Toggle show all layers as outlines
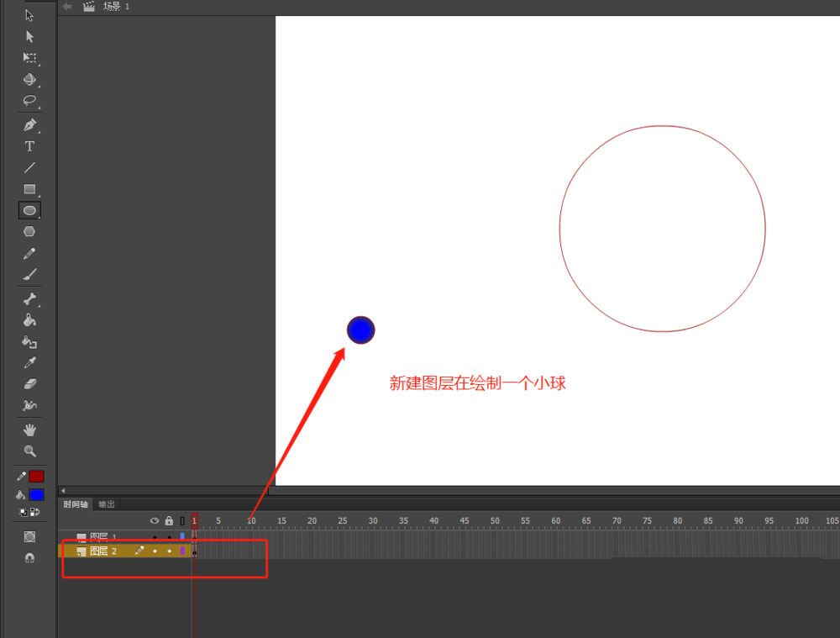The width and height of the screenshot is (840, 638). [182, 520]
